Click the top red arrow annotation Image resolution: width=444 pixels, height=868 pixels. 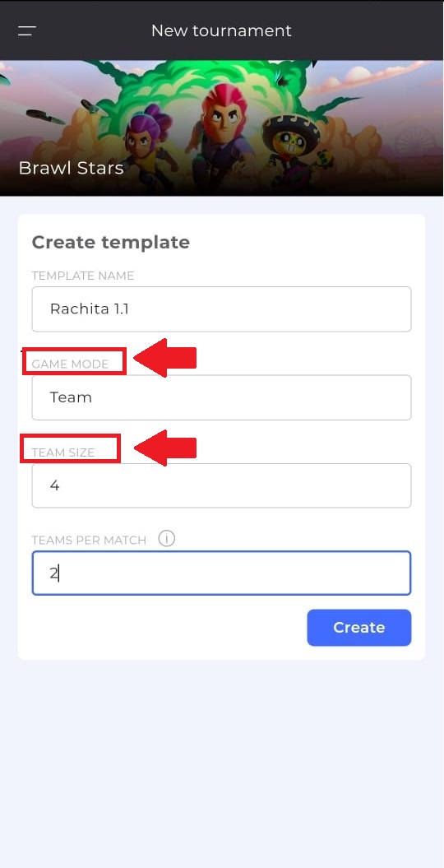(x=165, y=358)
